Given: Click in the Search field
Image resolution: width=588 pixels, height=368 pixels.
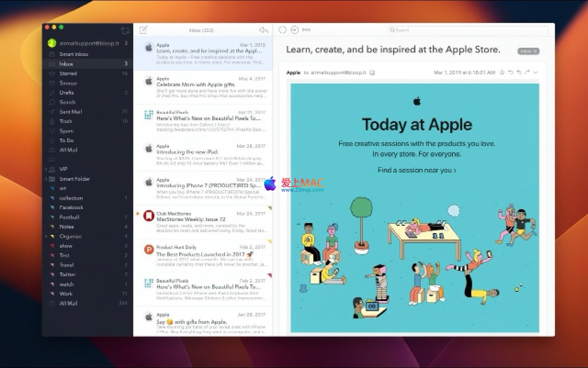Looking at the screenshot, I should [468, 30].
